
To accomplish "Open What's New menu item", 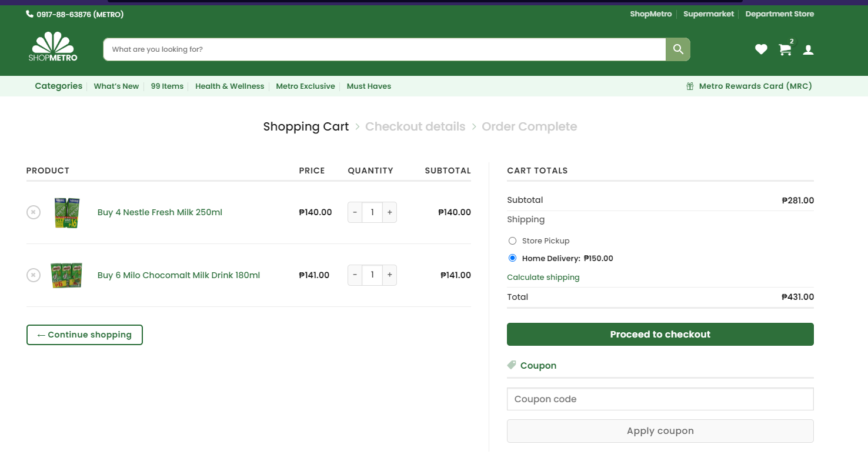I will click(x=116, y=86).
